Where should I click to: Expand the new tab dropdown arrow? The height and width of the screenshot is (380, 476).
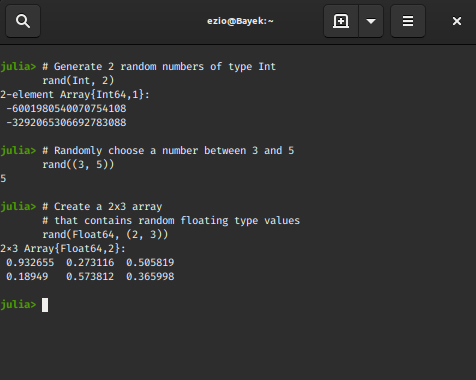coord(371,21)
